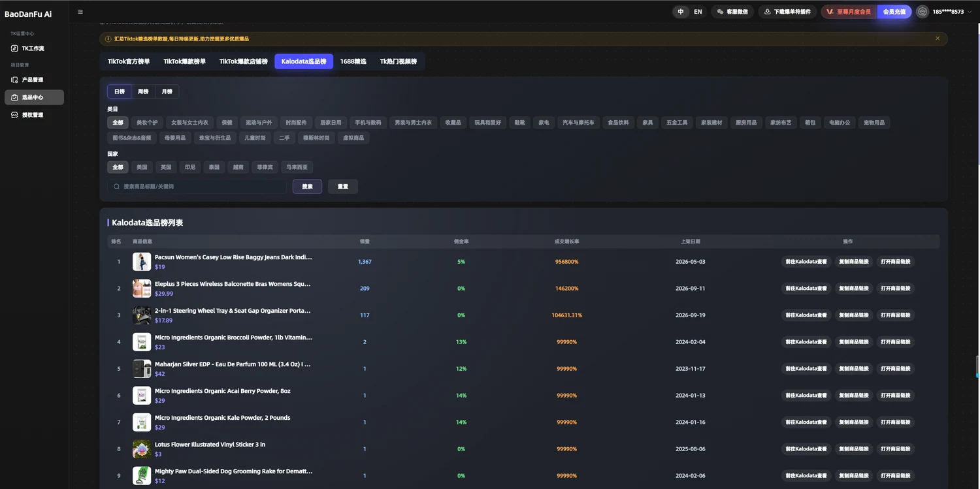Image resolution: width=980 pixels, height=489 pixels.
Task: Click the 重置 reset button
Action: click(x=343, y=187)
